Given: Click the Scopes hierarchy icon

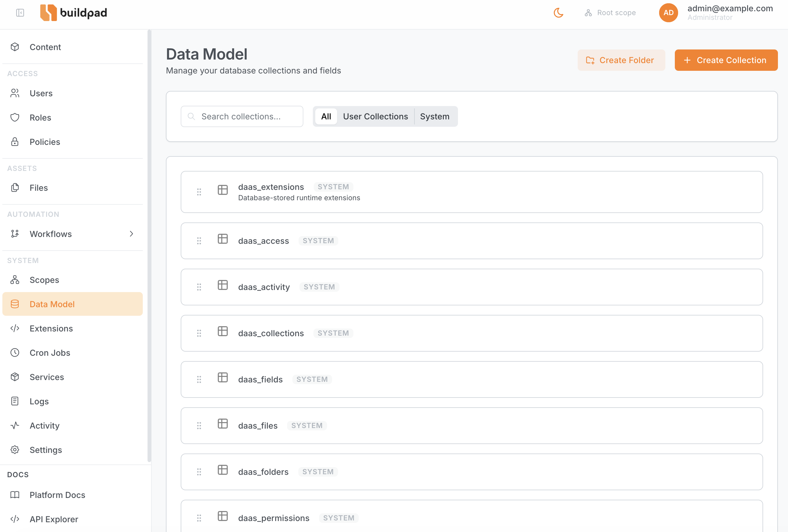Looking at the screenshot, I should [15, 280].
